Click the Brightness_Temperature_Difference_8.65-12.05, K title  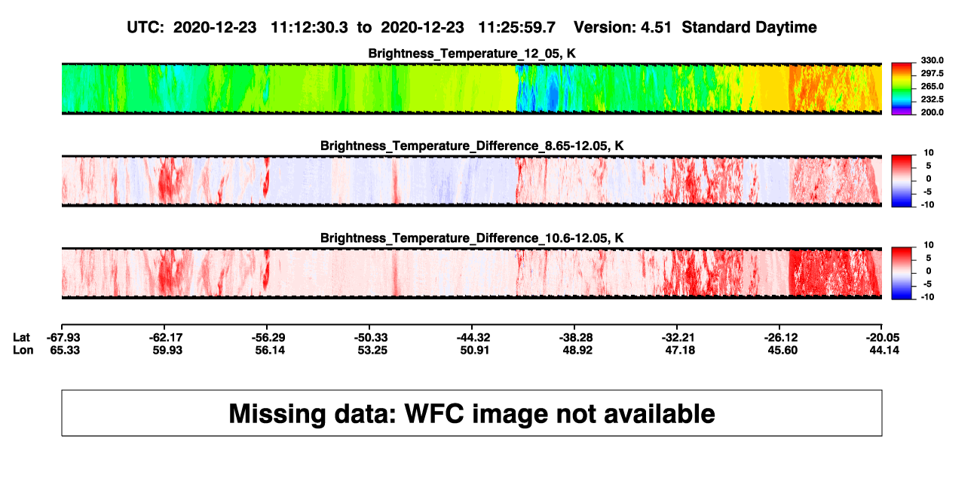pyautogui.click(x=472, y=146)
